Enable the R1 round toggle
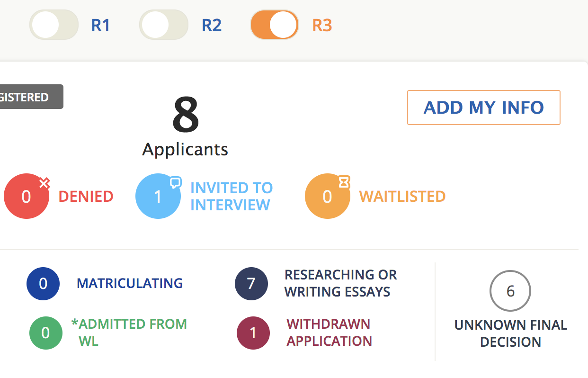This screenshot has height=378, width=588. [54, 25]
